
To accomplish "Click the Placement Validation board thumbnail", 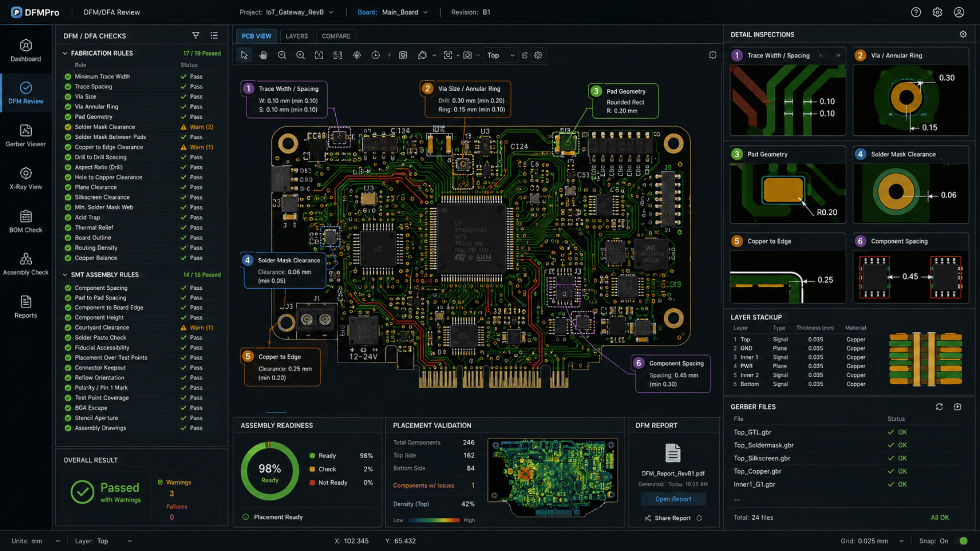I will 552,478.
